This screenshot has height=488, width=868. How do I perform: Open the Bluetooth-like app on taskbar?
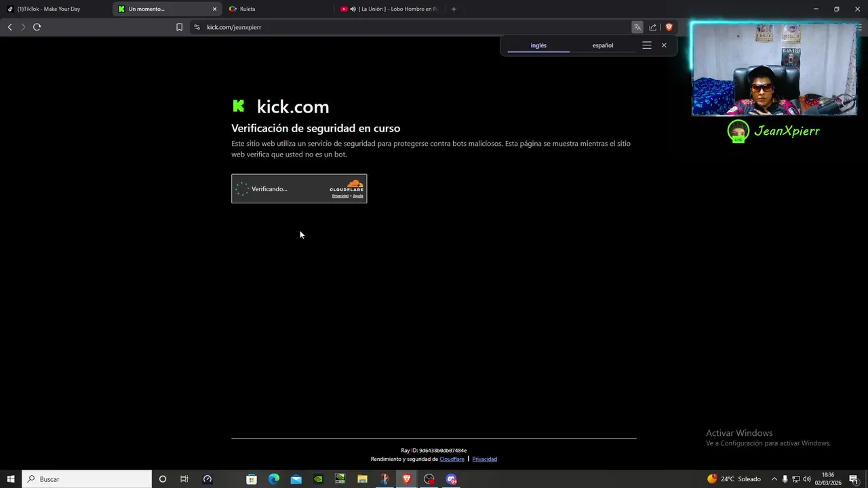384,479
